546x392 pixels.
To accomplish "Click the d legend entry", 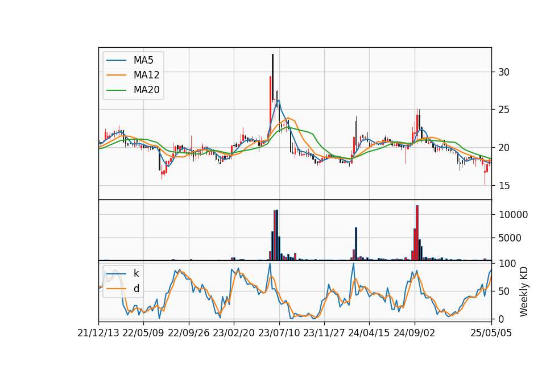I will pyautogui.click(x=123, y=289).
